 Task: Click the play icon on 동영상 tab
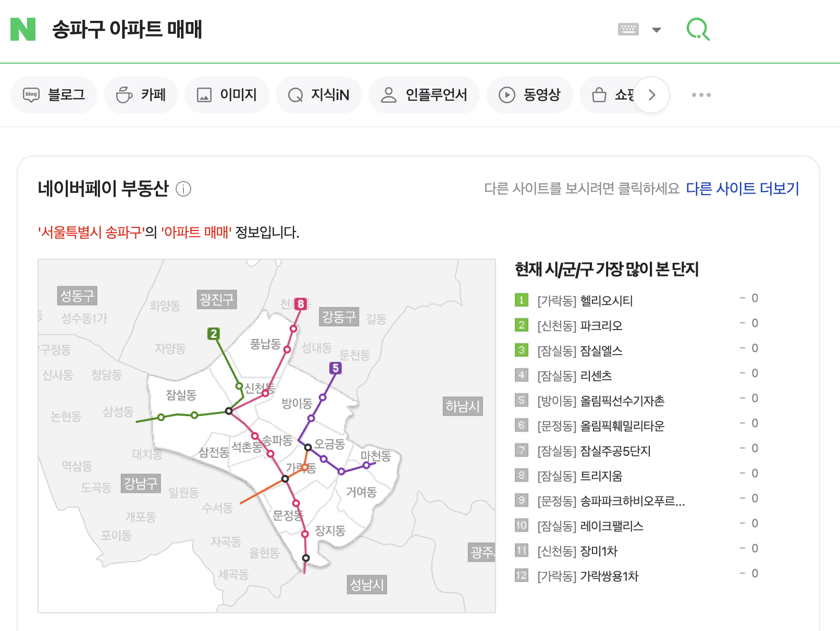coord(506,94)
